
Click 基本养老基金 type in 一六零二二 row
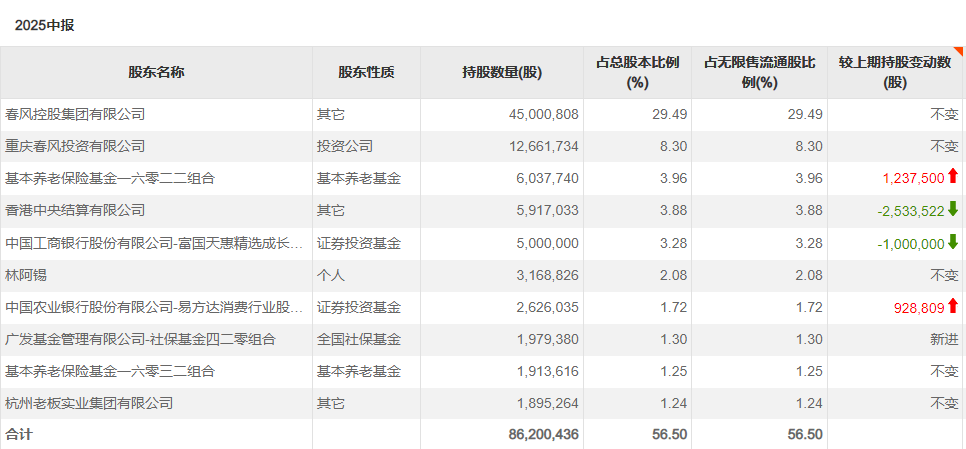[x=359, y=179]
